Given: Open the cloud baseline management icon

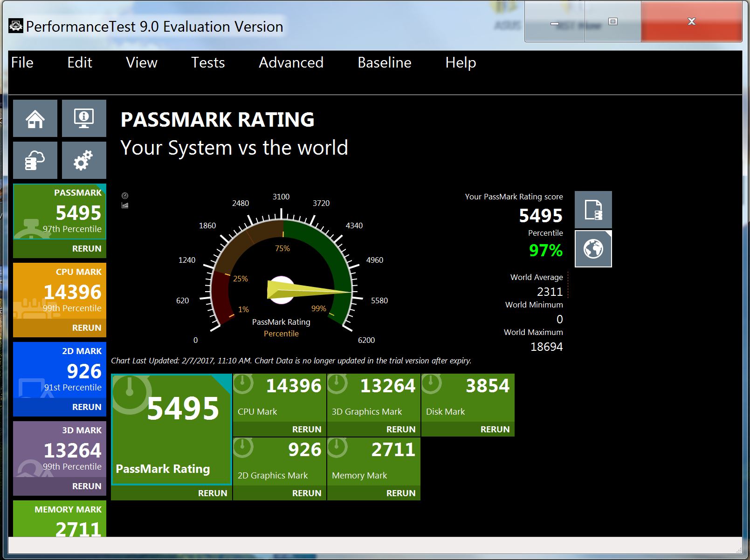Looking at the screenshot, I should 35,160.
